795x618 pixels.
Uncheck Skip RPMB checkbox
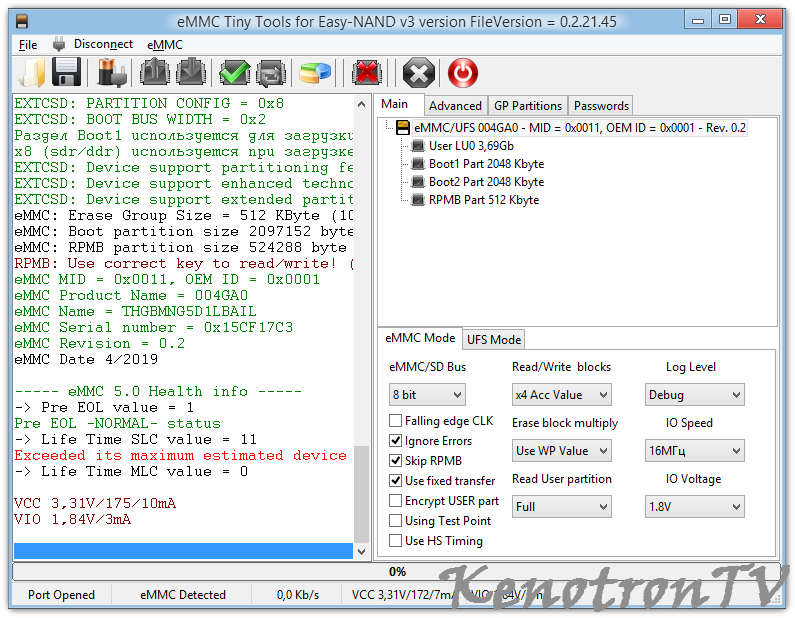click(x=395, y=460)
